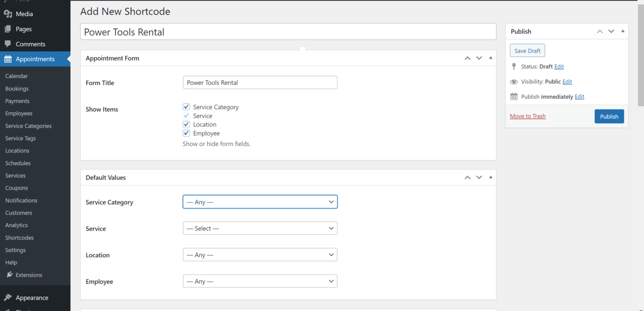Move Appointment Form panel down
Screen dimensions: 644x311
coord(479,58)
